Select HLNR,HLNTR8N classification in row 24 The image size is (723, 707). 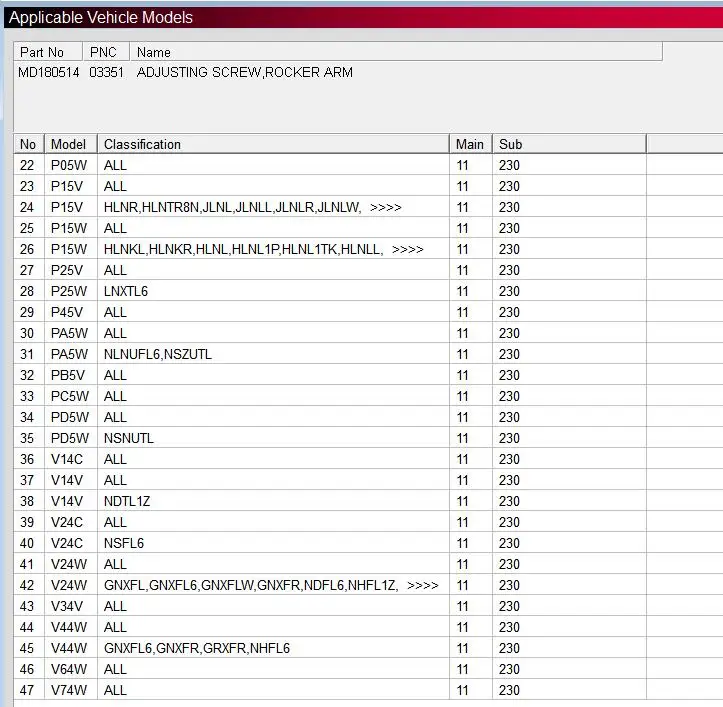click(x=231, y=208)
